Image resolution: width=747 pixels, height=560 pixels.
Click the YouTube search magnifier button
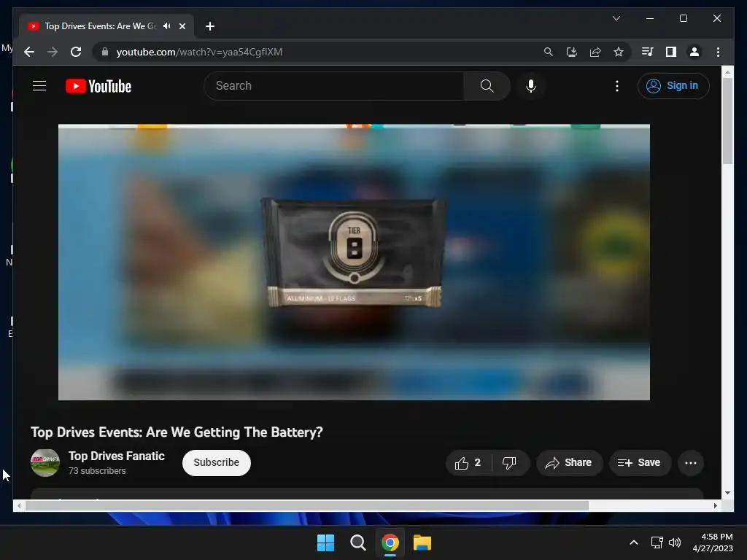[487, 86]
